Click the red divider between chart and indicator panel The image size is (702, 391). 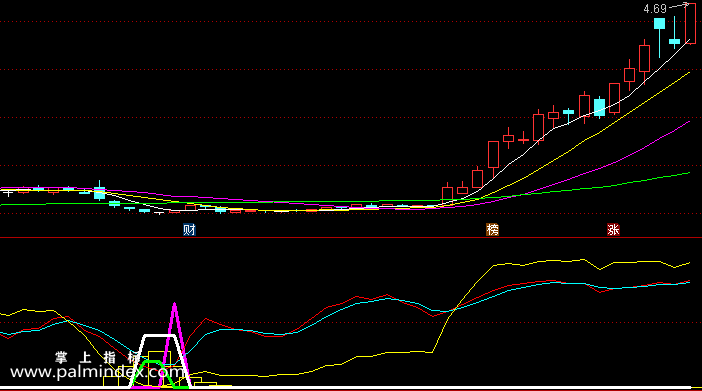pyautogui.click(x=351, y=238)
